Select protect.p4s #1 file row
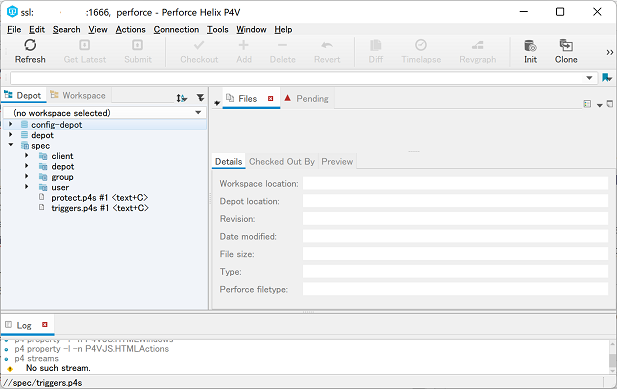 [x=100, y=197]
